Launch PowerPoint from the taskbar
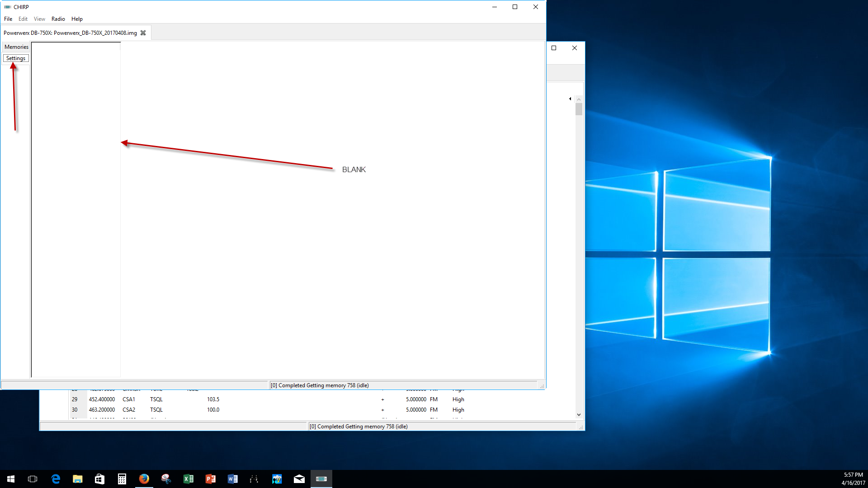Screen dimensions: 868x488 [210, 479]
